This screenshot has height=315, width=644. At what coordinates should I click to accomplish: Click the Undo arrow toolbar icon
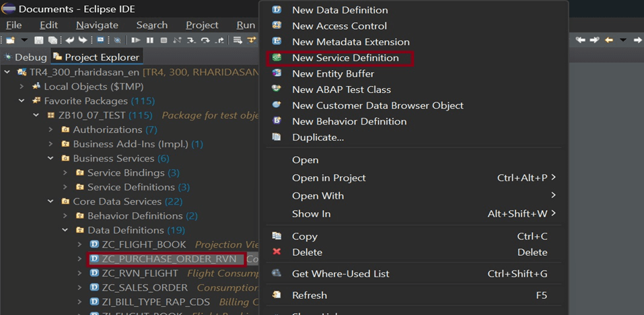click(69, 40)
